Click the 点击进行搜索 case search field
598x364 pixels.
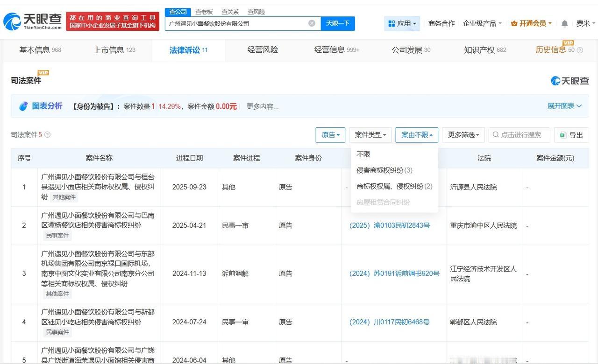[520, 135]
